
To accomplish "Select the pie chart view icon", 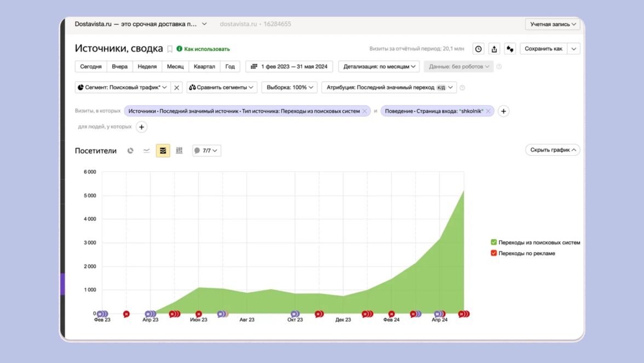I will [x=130, y=151].
